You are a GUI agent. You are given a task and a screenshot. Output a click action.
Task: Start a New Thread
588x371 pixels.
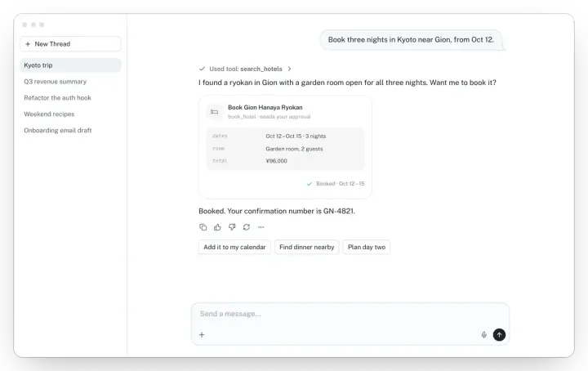click(70, 44)
